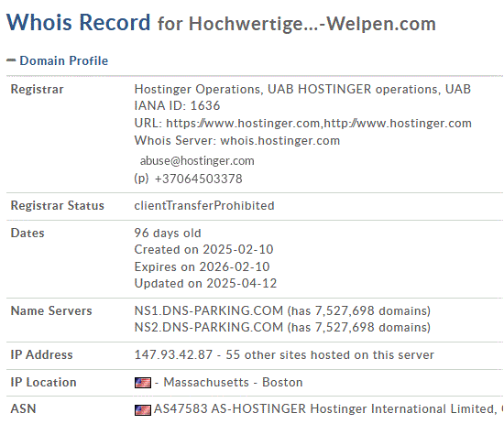The width and height of the screenshot is (504, 424).
Task: Click the Expires on 2026-02-10 date
Action: [x=202, y=266]
